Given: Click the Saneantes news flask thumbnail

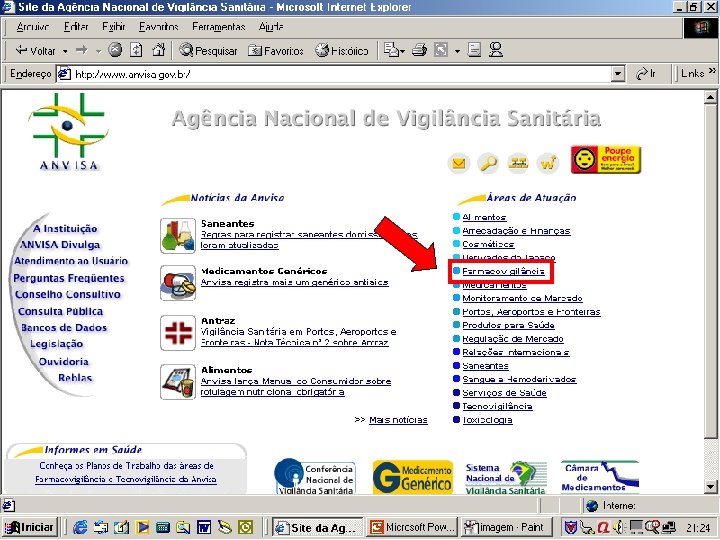Looking at the screenshot, I should coord(178,236).
